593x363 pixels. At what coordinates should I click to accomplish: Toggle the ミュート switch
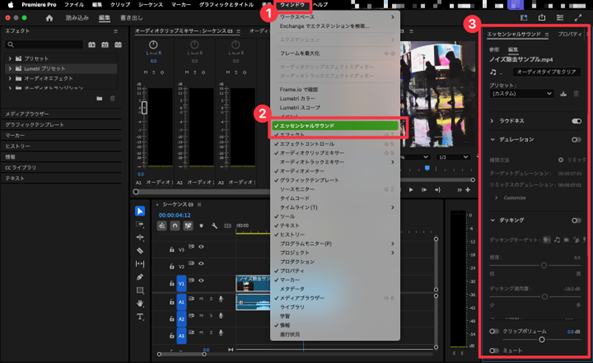[x=494, y=351]
